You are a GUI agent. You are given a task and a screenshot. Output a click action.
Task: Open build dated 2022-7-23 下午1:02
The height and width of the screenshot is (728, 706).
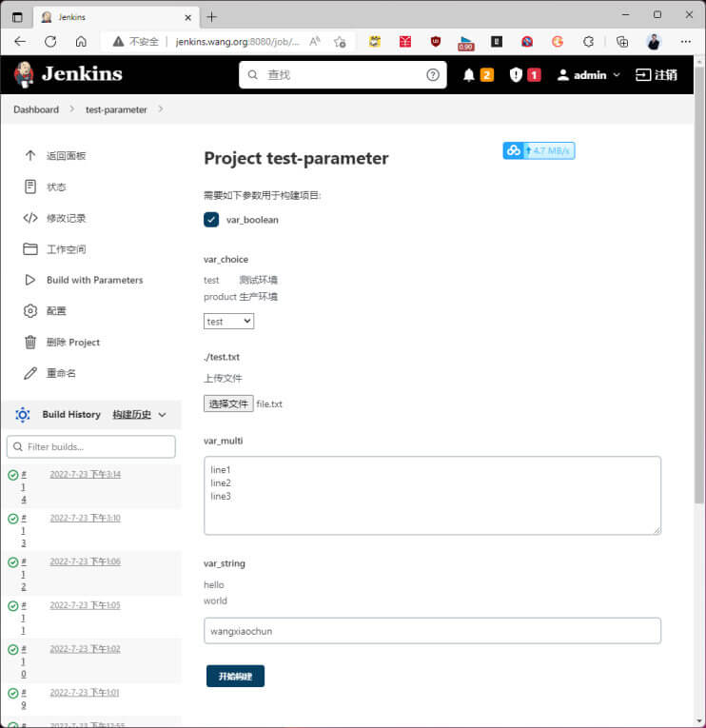[x=86, y=649]
